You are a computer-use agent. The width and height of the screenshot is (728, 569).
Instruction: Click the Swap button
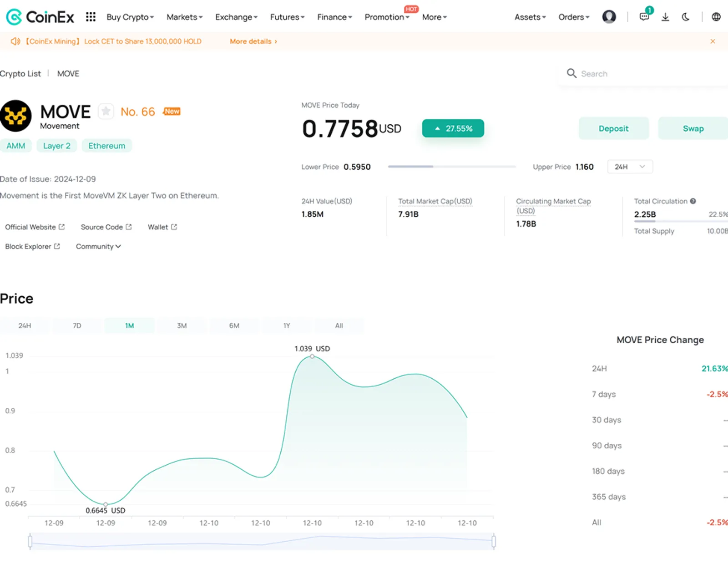coord(693,128)
